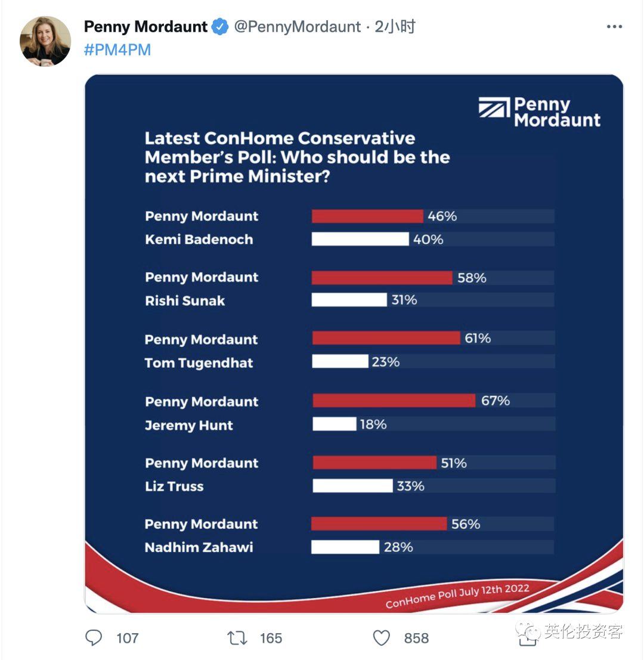Open the poll image headline text
This screenshot has height=660, width=644.
pos(297,157)
